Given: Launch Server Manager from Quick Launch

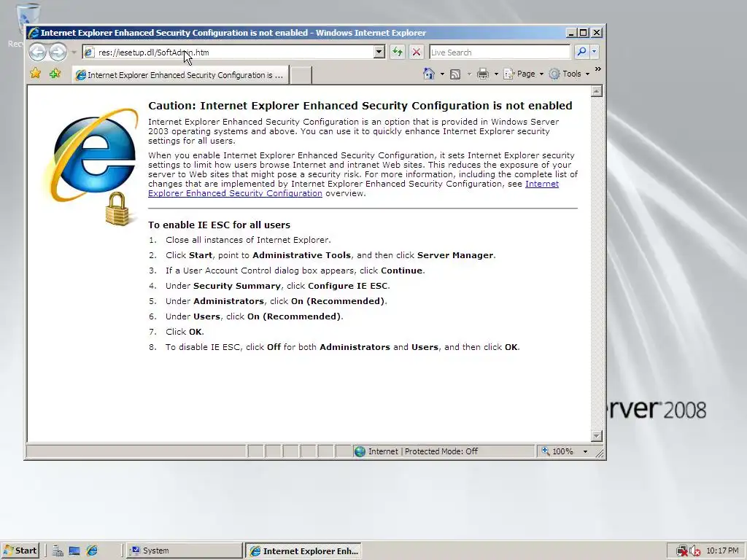Looking at the screenshot, I should [58, 551].
